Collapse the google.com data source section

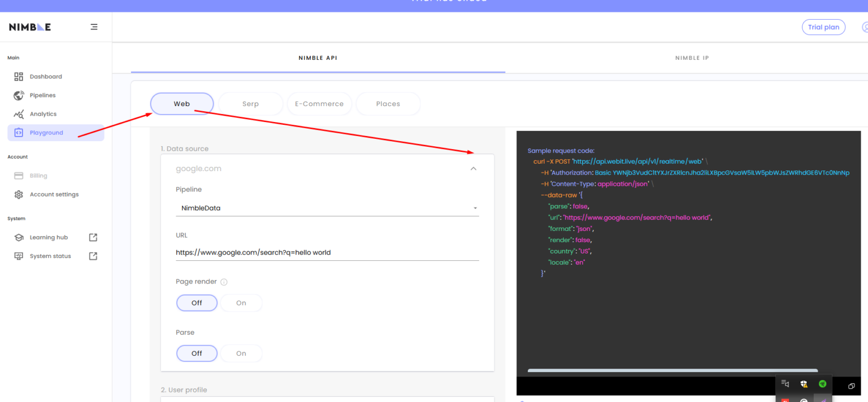click(474, 169)
